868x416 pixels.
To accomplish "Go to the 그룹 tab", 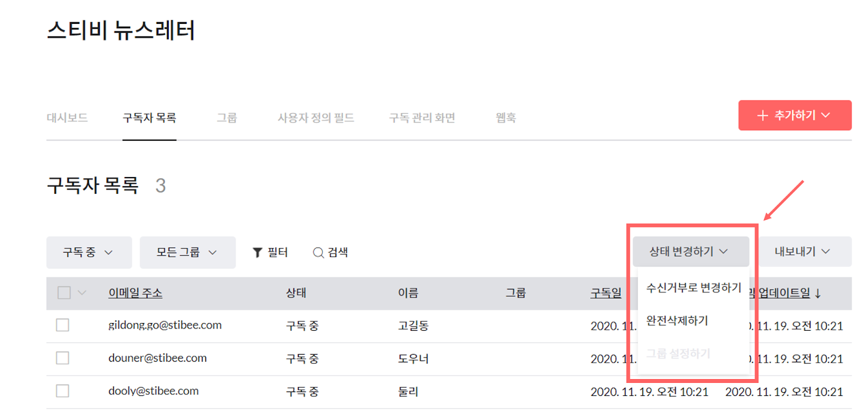I will pos(227,118).
